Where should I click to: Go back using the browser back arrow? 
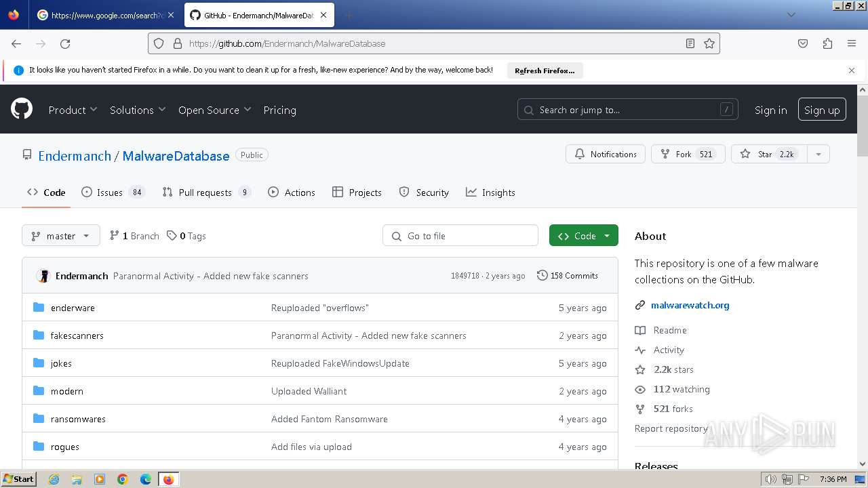(x=16, y=43)
